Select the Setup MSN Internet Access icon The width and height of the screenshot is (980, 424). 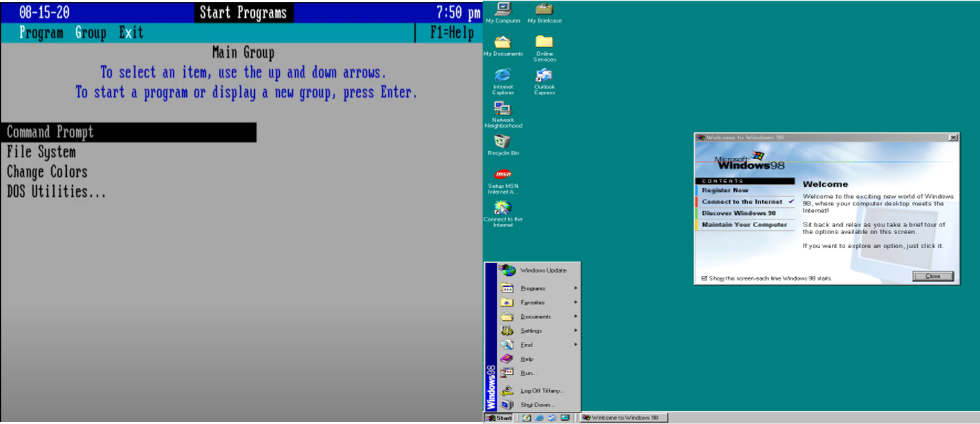tap(503, 182)
